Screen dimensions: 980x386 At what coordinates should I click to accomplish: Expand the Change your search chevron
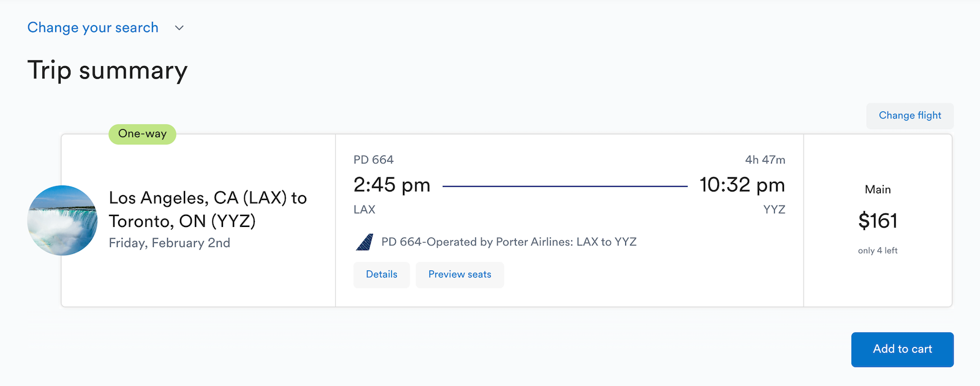click(x=179, y=28)
